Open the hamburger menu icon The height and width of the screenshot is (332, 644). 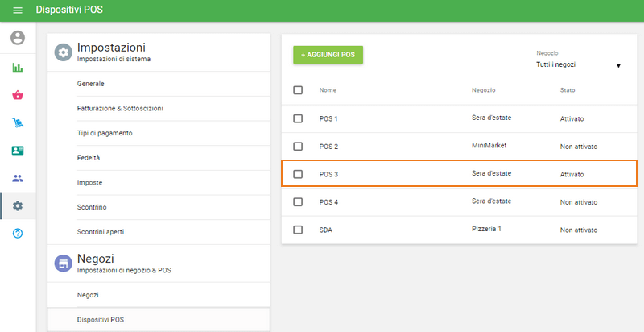18,10
